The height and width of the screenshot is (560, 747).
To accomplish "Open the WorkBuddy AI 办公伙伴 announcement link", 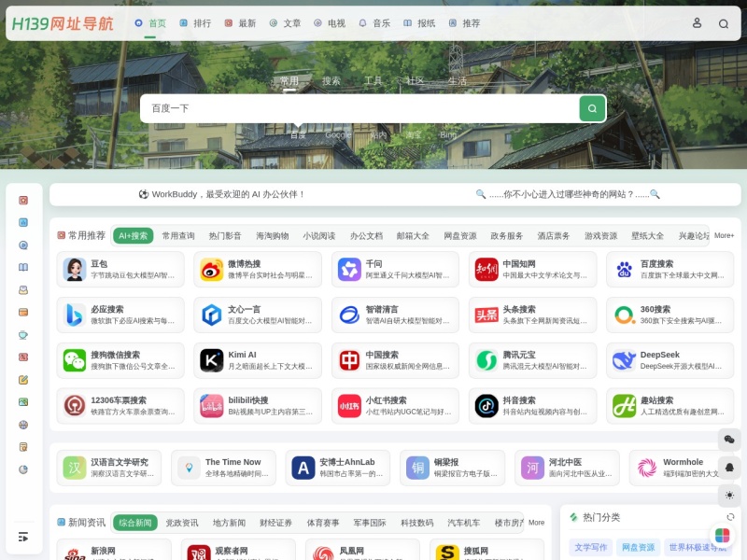I will [x=221, y=194].
